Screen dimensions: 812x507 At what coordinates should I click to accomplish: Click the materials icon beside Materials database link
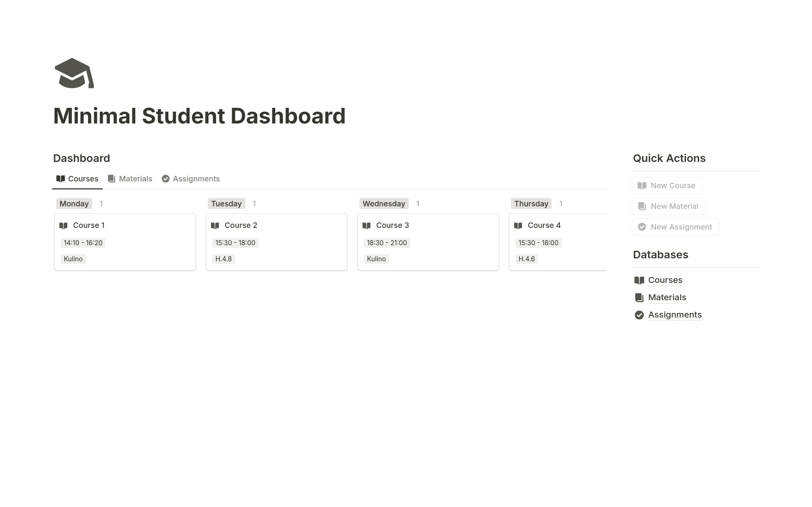pyautogui.click(x=639, y=297)
